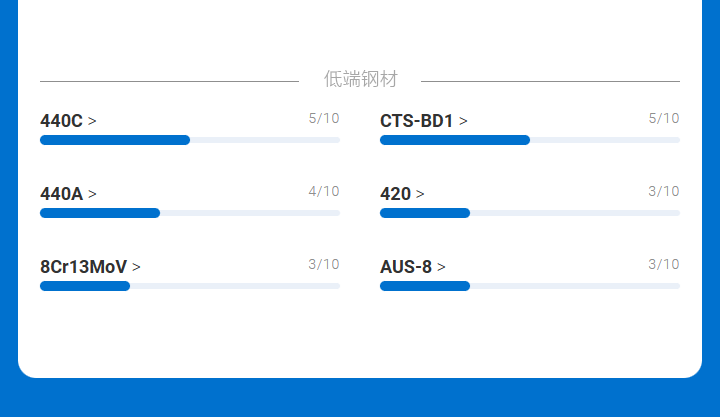The image size is (720, 417).
Task: Click the 8Cr13MoV rating progress bar
Action: pyautogui.click(x=190, y=286)
